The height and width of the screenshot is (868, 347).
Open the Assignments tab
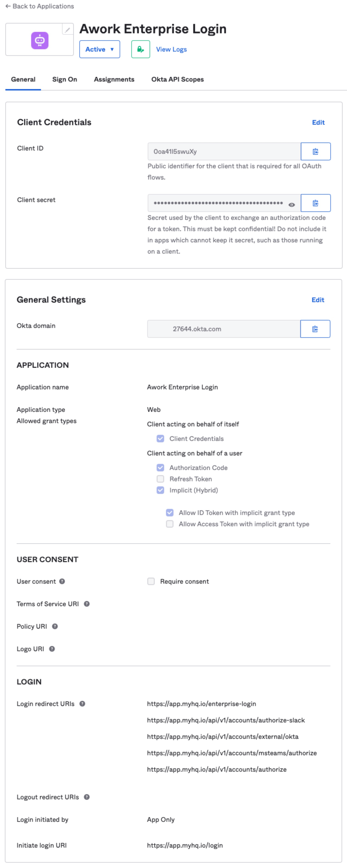click(x=114, y=79)
